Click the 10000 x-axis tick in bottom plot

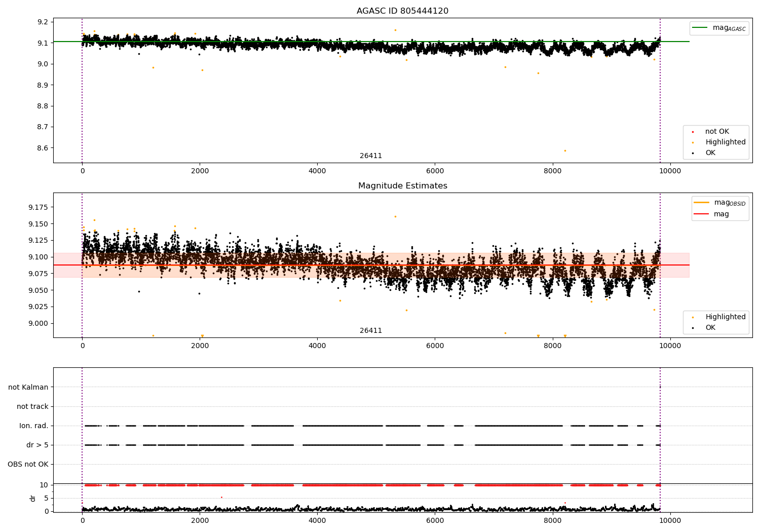coord(670,520)
